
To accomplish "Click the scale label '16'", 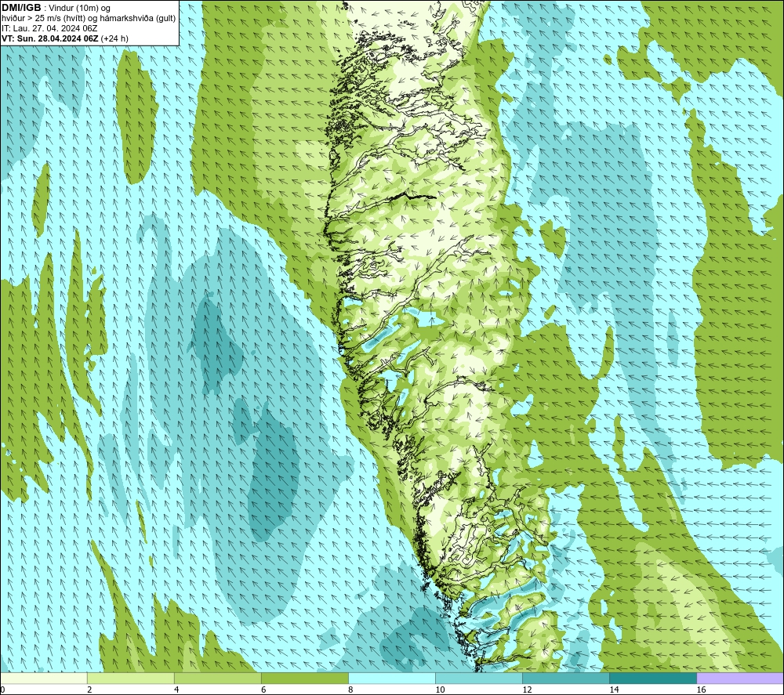I will (x=701, y=690).
